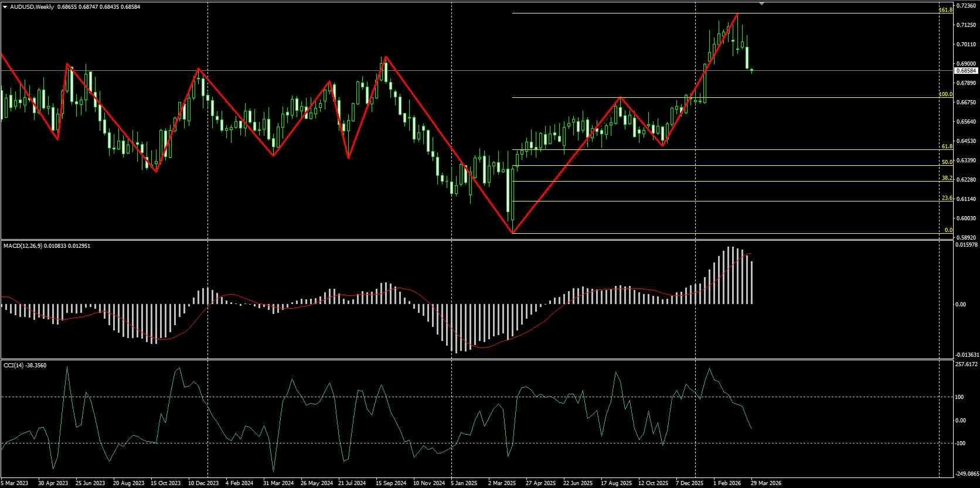980x488 pixels.
Task: Click the MACD(12,26,9) indicator label
Action: (22, 246)
